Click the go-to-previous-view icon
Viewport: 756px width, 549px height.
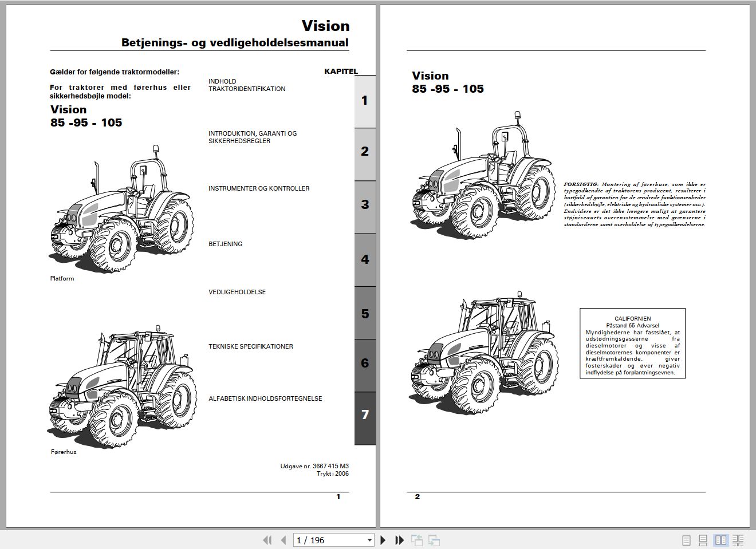(x=416, y=540)
